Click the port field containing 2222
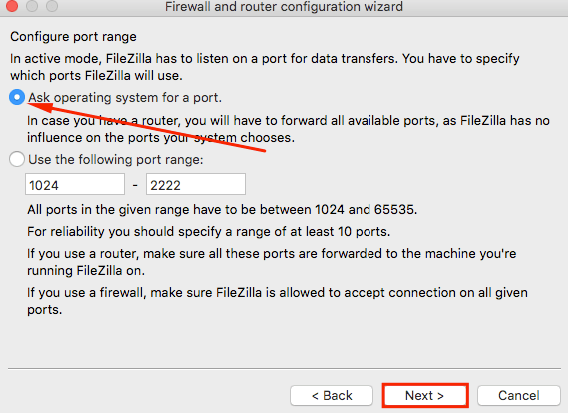Screen dimensions: 568x413 pos(196,184)
